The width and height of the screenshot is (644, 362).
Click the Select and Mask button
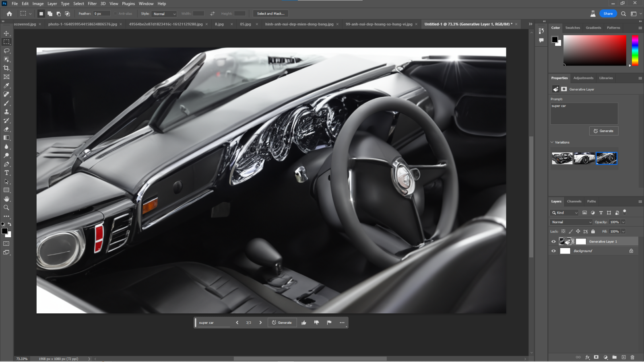[270, 14]
